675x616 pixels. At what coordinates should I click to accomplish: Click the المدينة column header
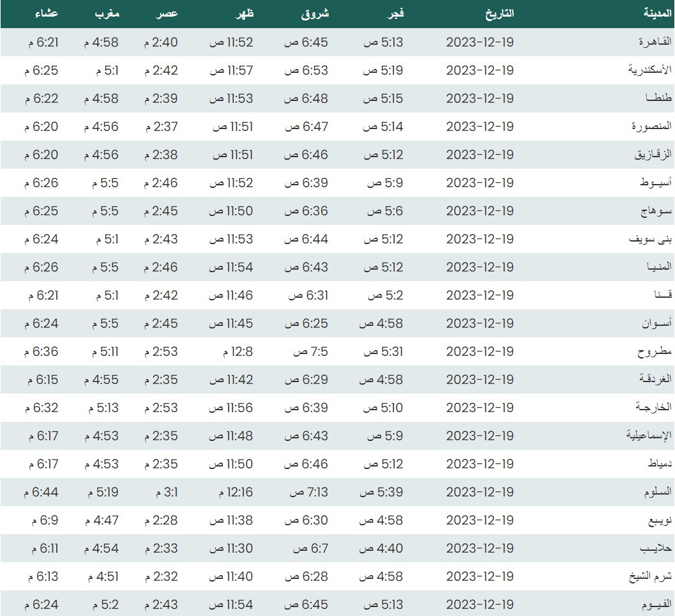click(656, 13)
